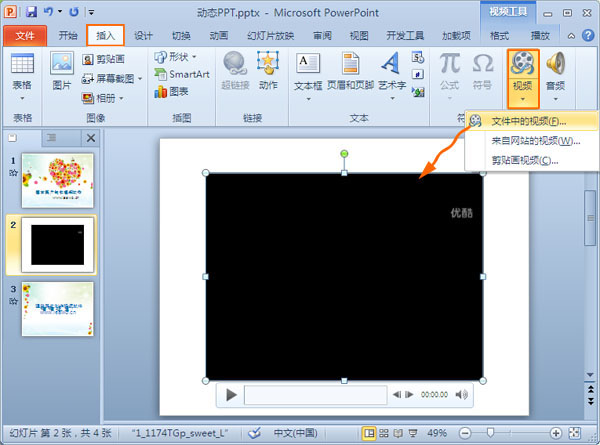Image resolution: width=600 pixels, height=445 pixels.
Task: Select slide 3 thumbnail
Action: (57, 309)
